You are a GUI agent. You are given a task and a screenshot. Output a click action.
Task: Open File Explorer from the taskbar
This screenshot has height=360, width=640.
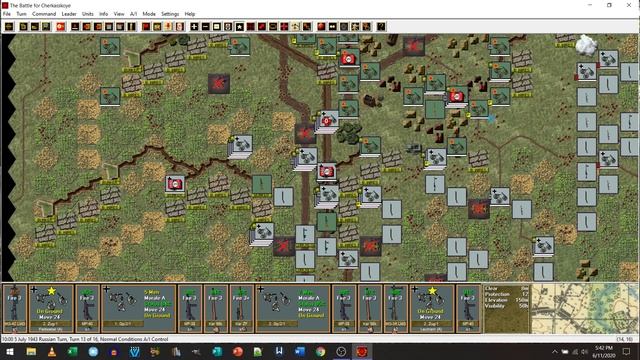coord(31,351)
